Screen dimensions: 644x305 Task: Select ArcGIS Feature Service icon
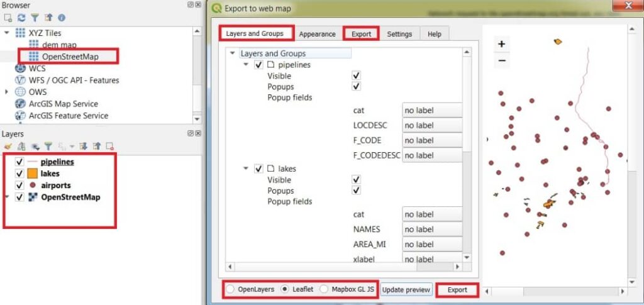(20, 116)
